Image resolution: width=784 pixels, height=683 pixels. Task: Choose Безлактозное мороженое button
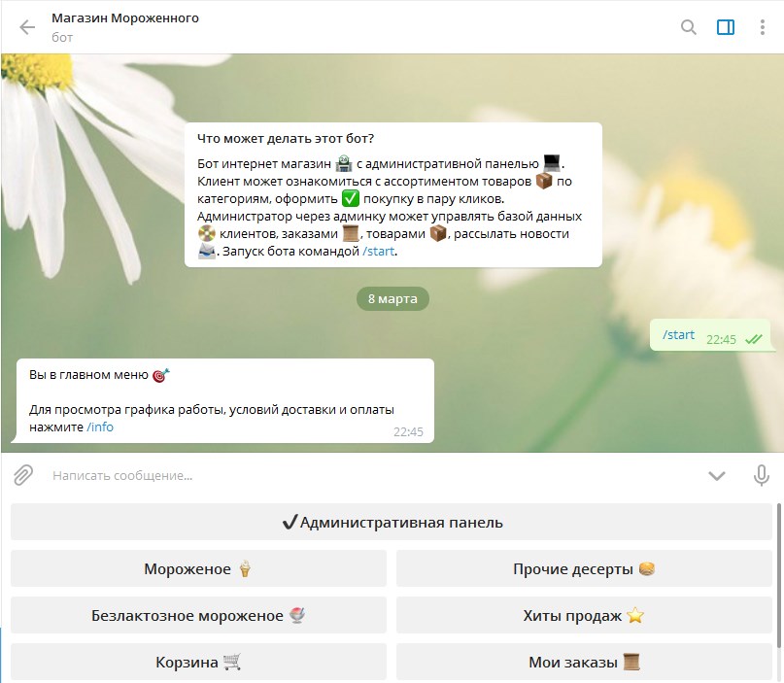click(x=198, y=615)
